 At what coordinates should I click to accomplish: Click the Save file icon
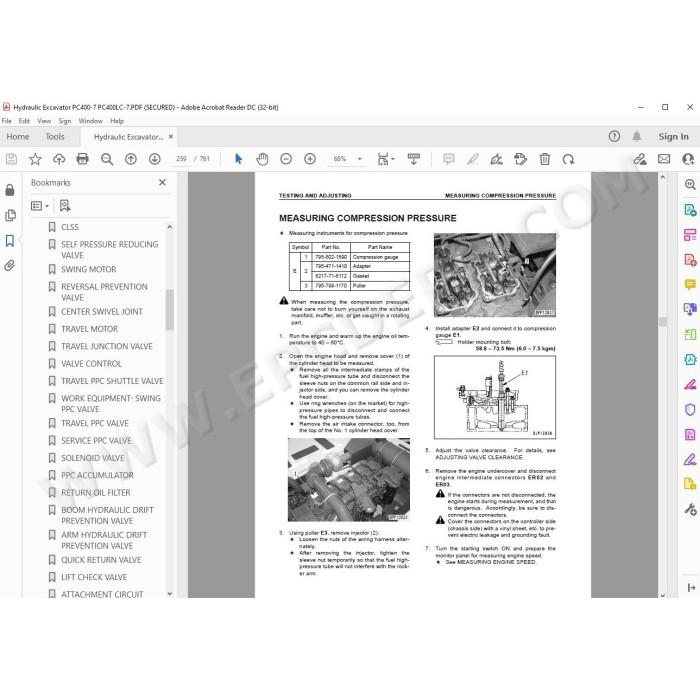tap(12, 159)
